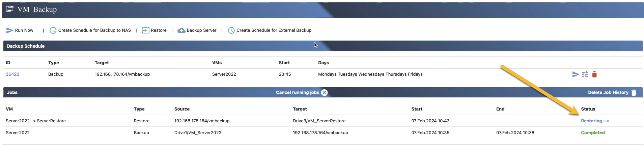
Task: Click the Restore toolbar icon
Action: point(145,30)
